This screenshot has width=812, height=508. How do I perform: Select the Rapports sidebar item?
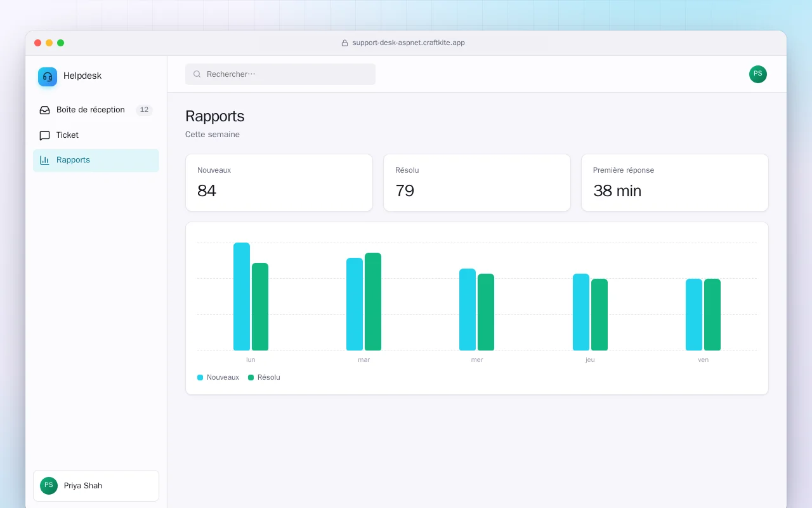coord(96,160)
